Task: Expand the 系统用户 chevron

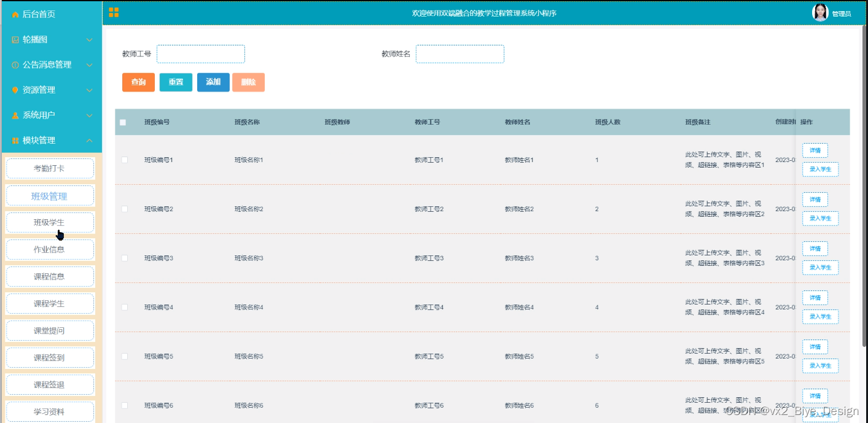Action: click(90, 115)
